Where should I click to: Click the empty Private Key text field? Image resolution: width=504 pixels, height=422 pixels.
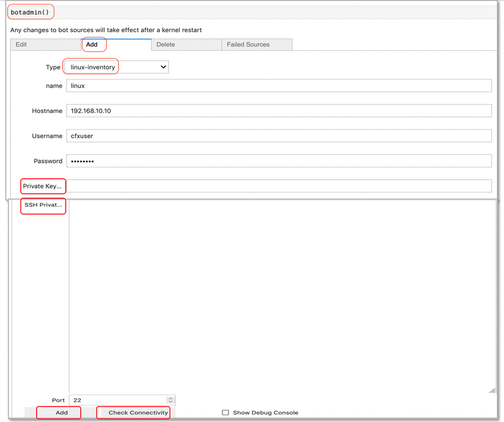[278, 186]
